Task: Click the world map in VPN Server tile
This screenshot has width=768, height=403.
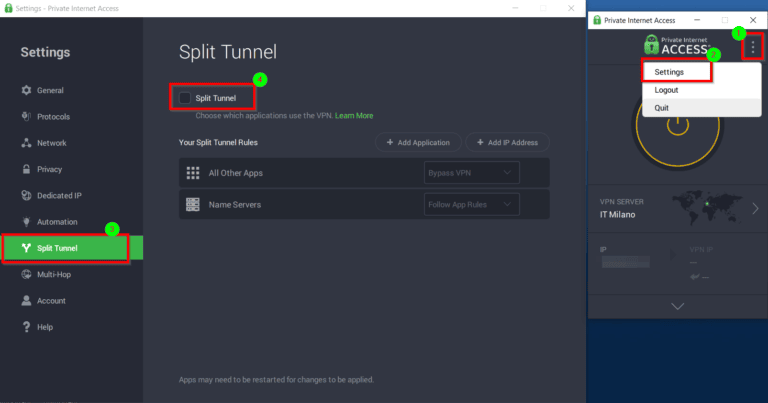Action: (x=707, y=207)
